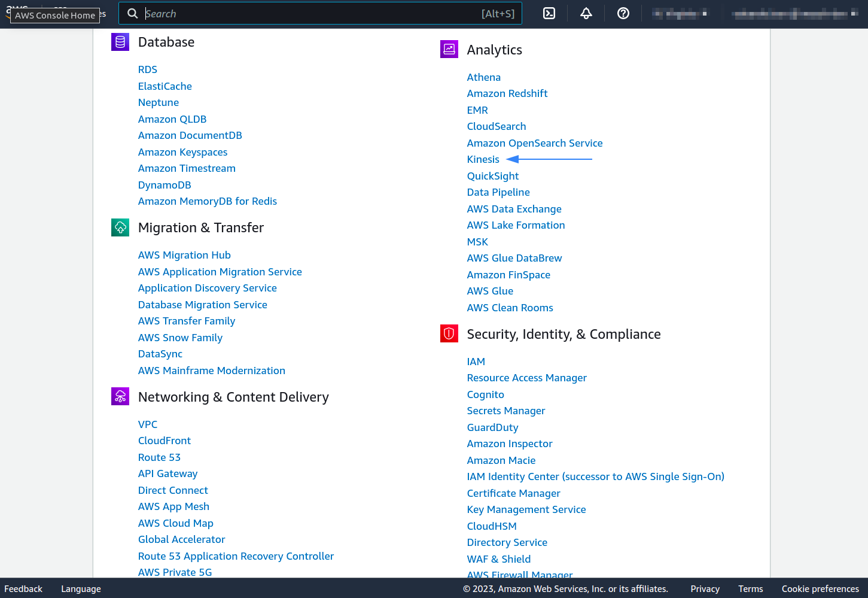Focus the services Search field
868x598 pixels.
[320, 13]
